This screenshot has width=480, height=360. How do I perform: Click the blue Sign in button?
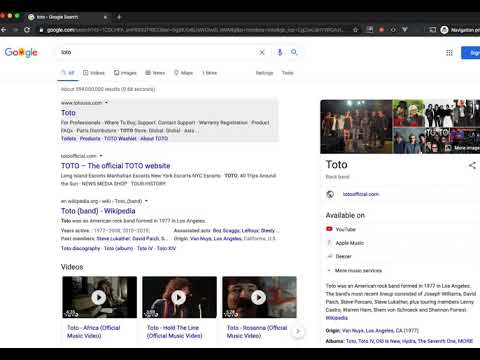tap(471, 53)
